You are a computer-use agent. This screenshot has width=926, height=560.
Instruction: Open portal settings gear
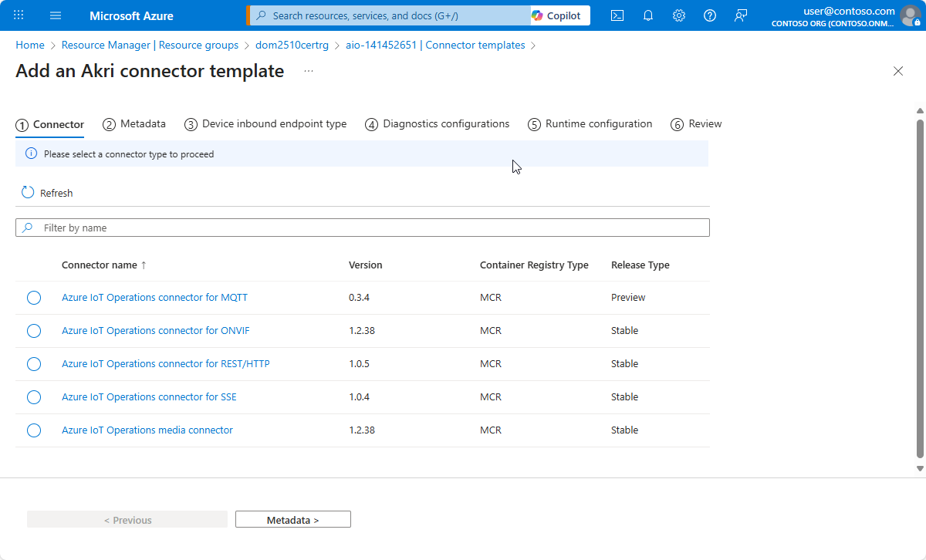tap(678, 15)
